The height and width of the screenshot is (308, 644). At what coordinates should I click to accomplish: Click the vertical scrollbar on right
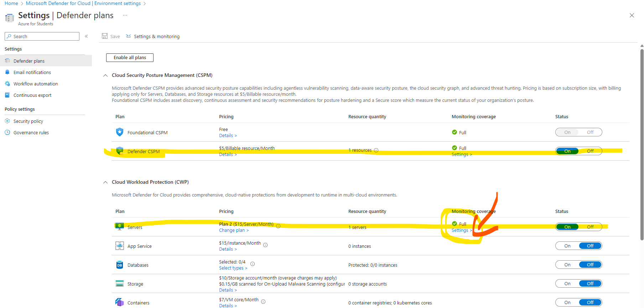642,144
